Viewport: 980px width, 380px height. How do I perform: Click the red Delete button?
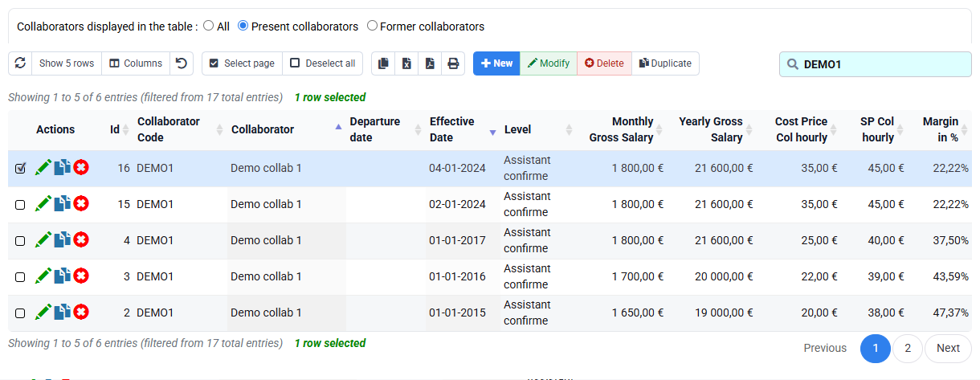(x=604, y=63)
